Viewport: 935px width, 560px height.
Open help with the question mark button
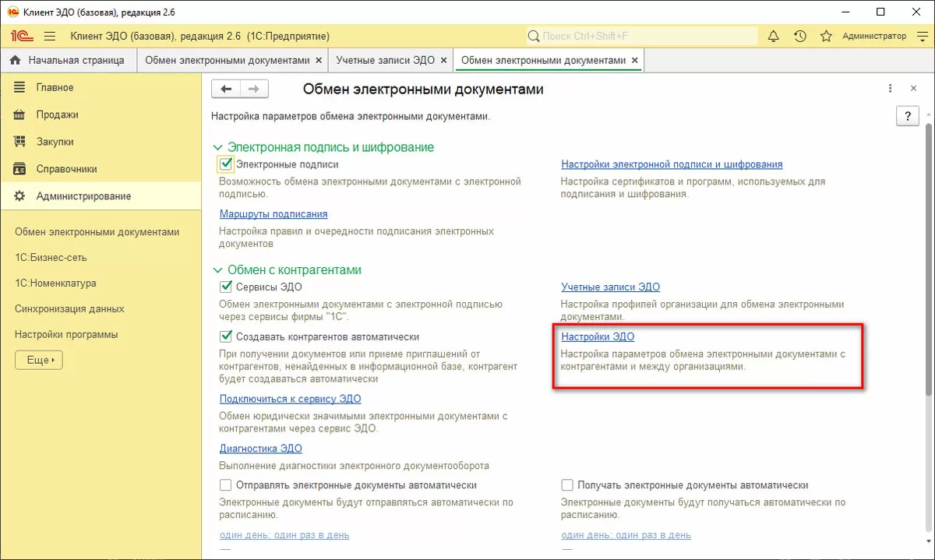pos(908,117)
